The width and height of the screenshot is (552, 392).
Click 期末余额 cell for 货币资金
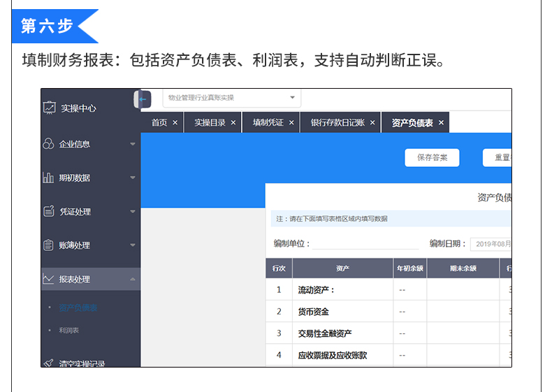coord(463,312)
